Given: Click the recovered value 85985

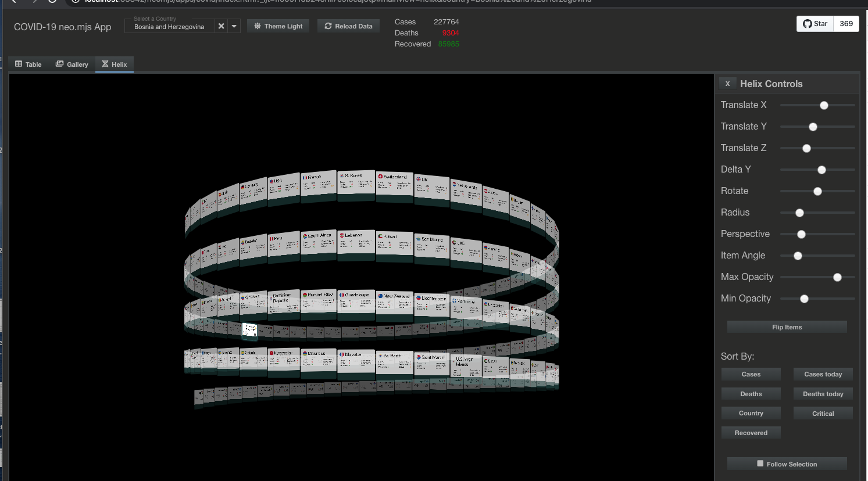Looking at the screenshot, I should pyautogui.click(x=448, y=44).
